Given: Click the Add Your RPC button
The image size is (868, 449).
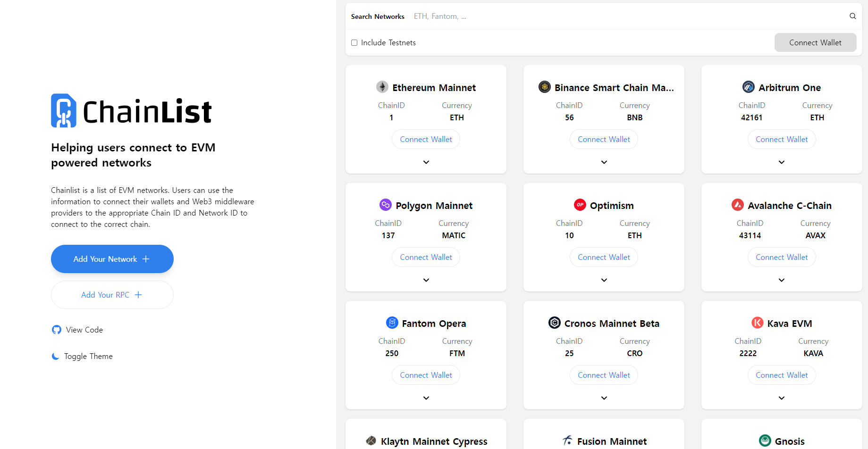Looking at the screenshot, I should (x=112, y=295).
